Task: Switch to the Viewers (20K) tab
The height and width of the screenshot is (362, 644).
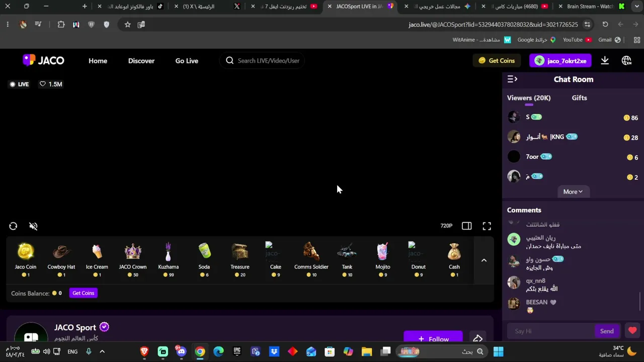Action: 529,98
